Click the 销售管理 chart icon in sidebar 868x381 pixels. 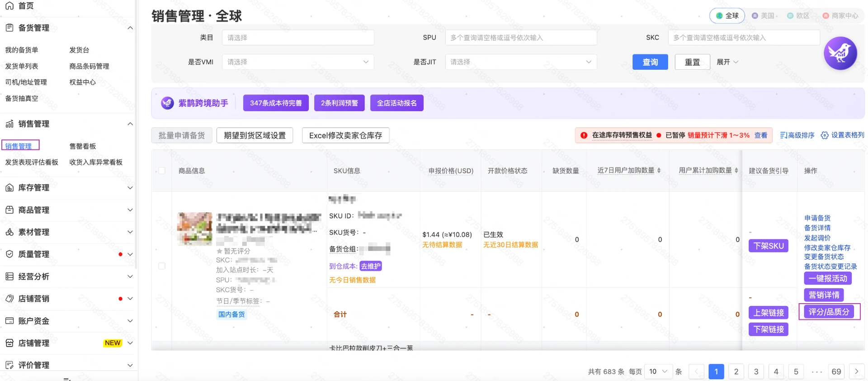(9, 124)
